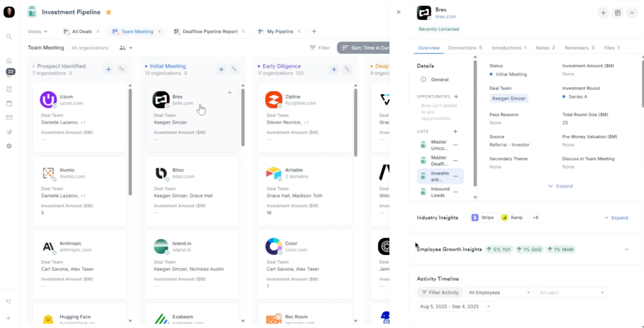644x328 pixels.
Task: Click the Stripe industry chip
Action: (483, 217)
